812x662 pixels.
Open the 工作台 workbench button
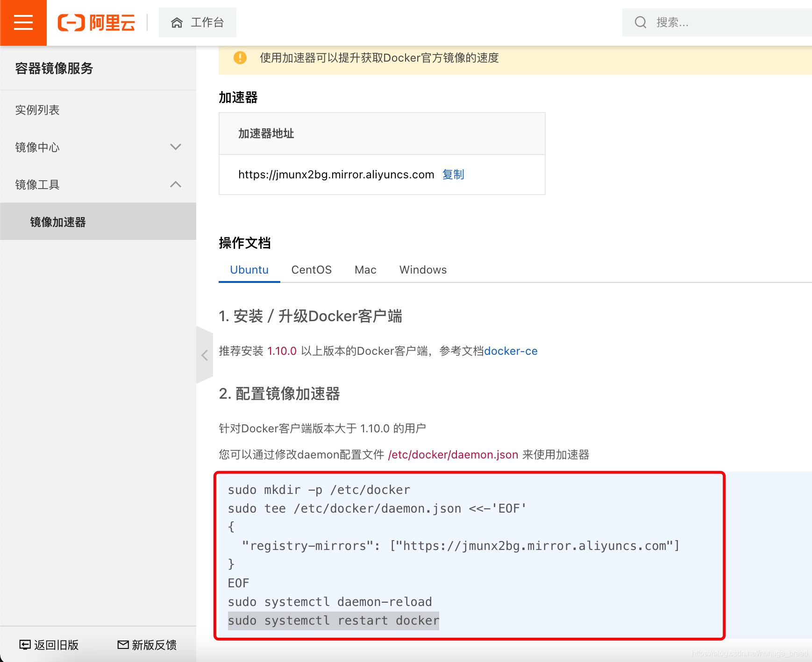(x=198, y=22)
